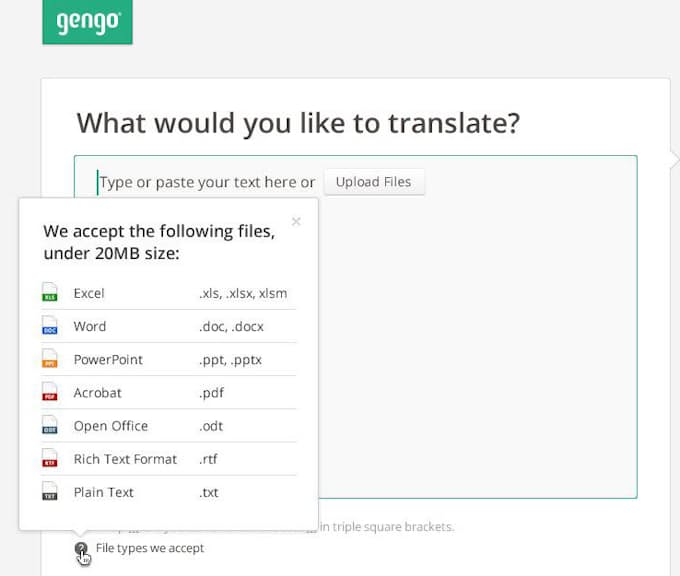Click the Acrobat row label
This screenshot has height=576, width=680.
pyautogui.click(x=96, y=393)
